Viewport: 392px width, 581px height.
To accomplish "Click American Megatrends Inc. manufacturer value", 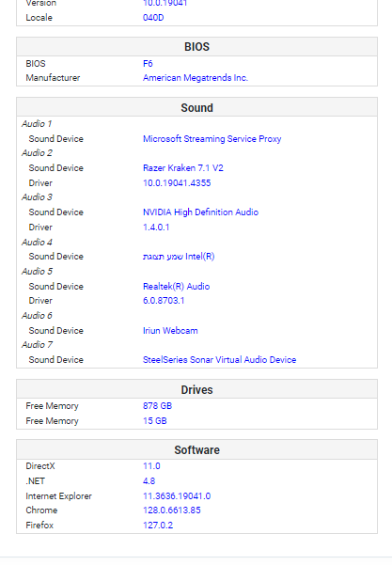I will (x=196, y=78).
